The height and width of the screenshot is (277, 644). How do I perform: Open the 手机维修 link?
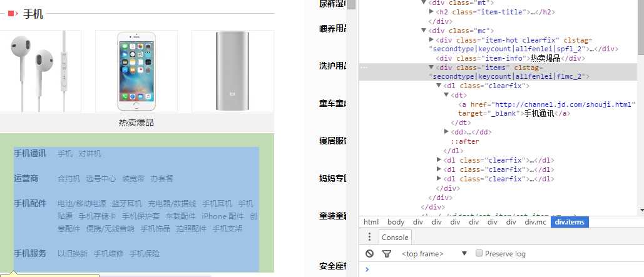(108, 254)
